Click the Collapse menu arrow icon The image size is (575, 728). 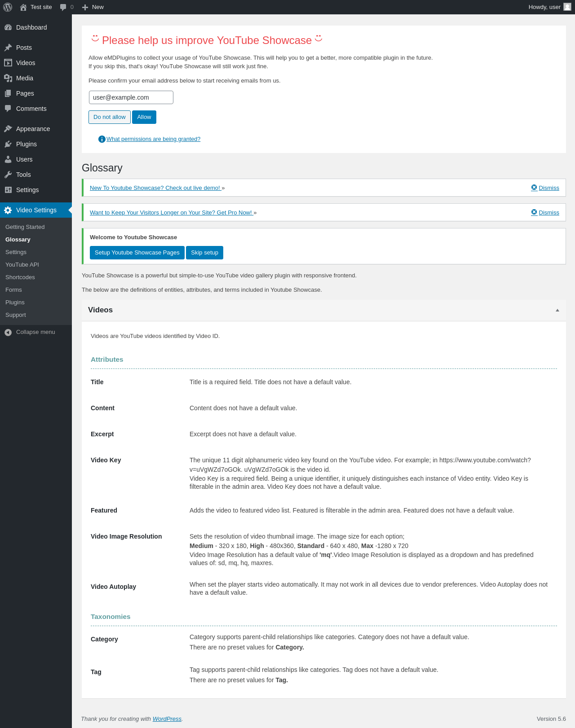pos(8,332)
